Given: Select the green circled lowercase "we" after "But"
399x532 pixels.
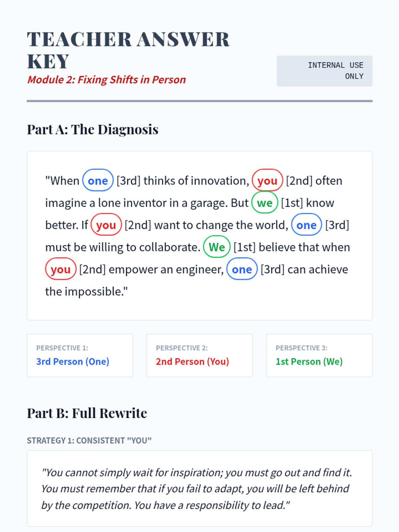Looking at the screenshot, I should point(265,203).
